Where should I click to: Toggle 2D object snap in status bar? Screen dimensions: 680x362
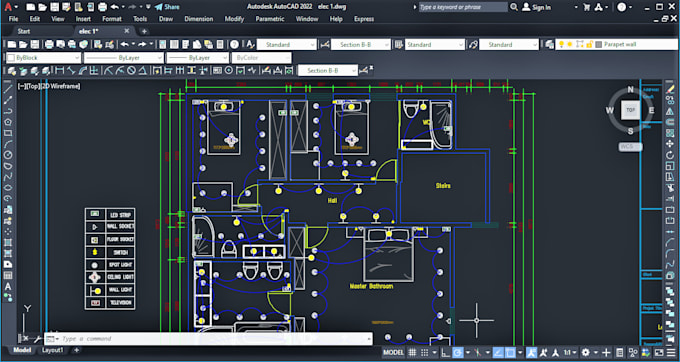coord(510,352)
